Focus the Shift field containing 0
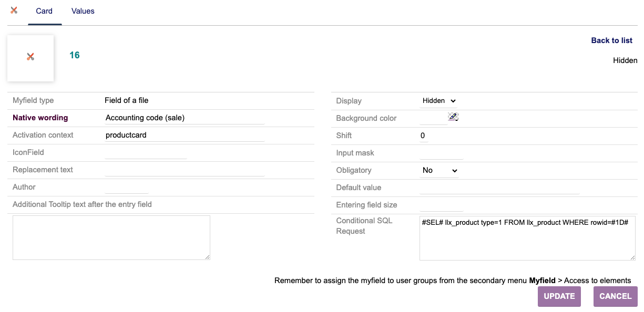The image size is (644, 312). tap(424, 136)
